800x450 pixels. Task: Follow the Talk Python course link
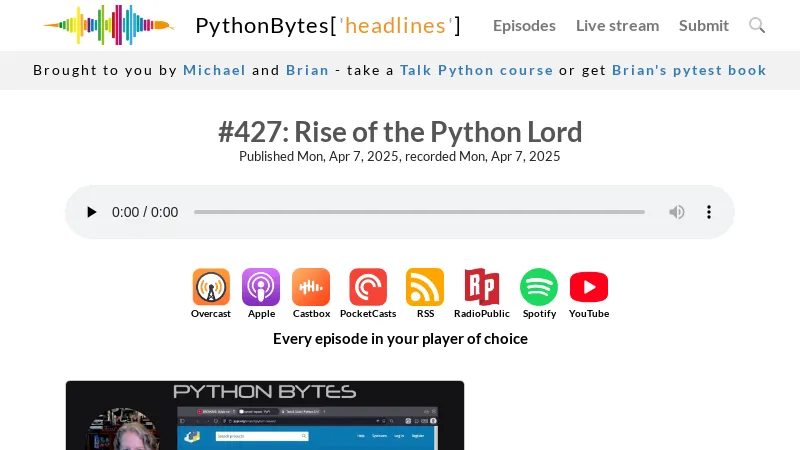coord(476,70)
